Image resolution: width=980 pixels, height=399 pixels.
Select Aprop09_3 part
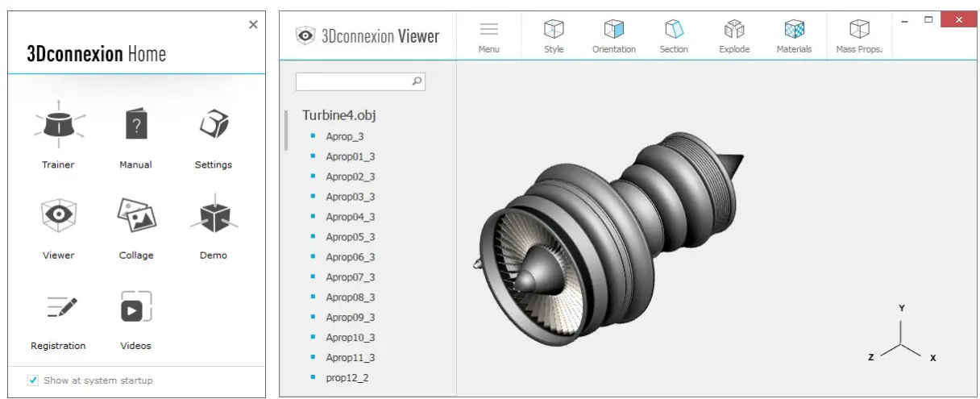tap(351, 318)
